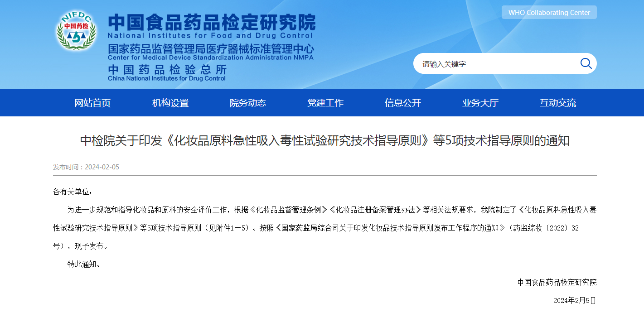Screen dimensions: 644x317
Task: Click the text Center for Medical Device Standardization Administration NMPA
Action: [x=211, y=58]
